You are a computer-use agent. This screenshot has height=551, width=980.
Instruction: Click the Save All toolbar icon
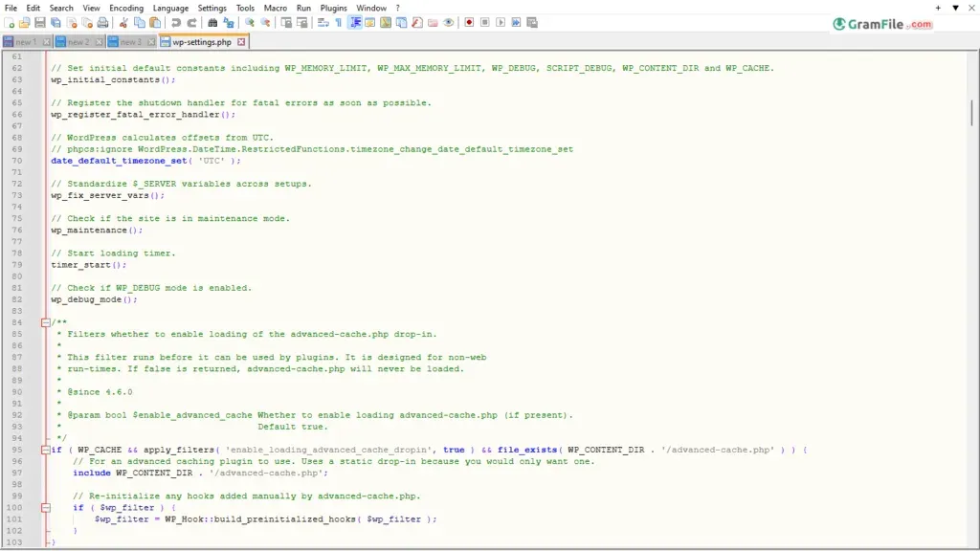tap(56, 23)
